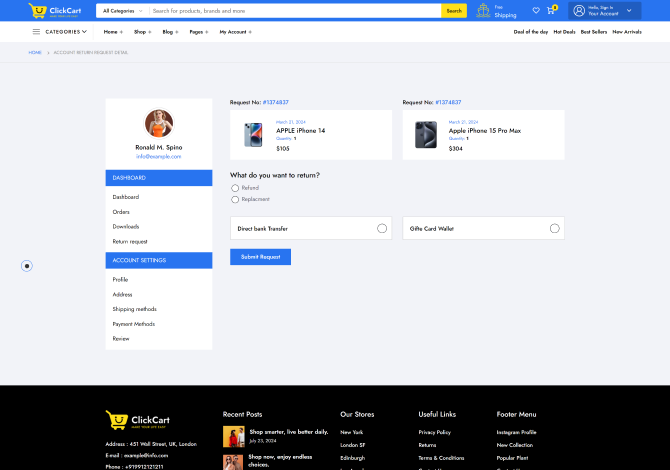This screenshot has height=470, width=670.
Task: Open the wishlist heart icon
Action: pos(536,11)
